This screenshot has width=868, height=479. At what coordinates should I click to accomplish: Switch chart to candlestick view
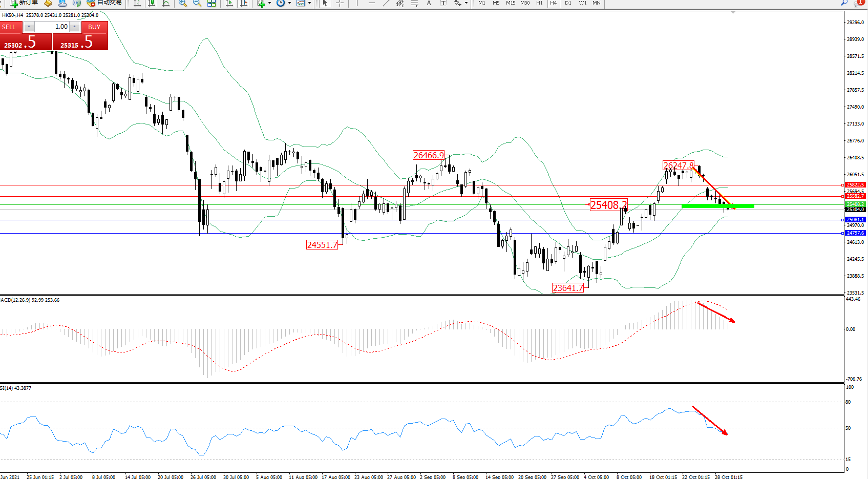(152, 3)
